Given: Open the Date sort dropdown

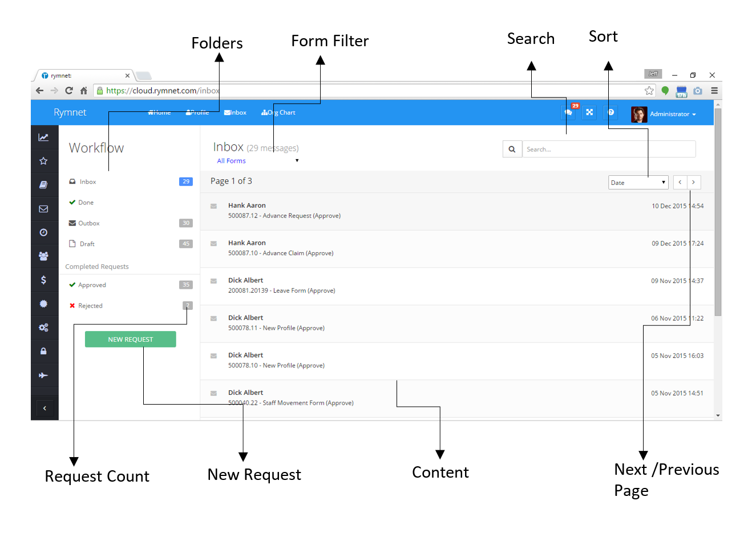Looking at the screenshot, I should [x=638, y=183].
